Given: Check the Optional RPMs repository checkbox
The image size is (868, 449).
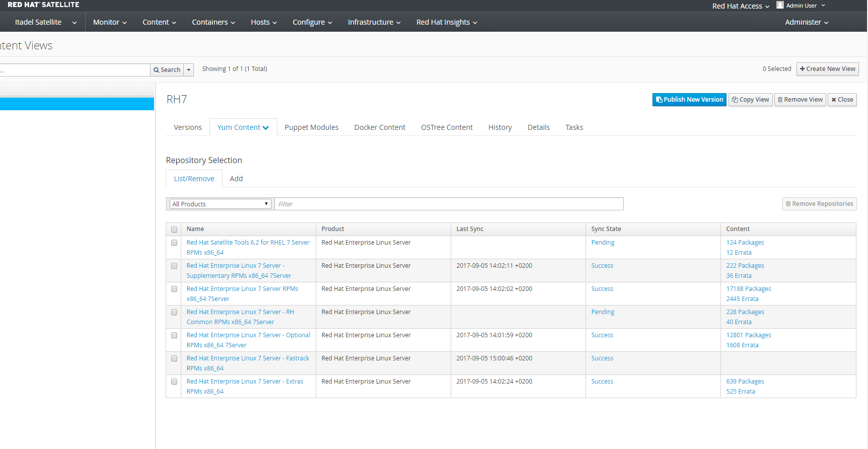Looking at the screenshot, I should tap(174, 335).
